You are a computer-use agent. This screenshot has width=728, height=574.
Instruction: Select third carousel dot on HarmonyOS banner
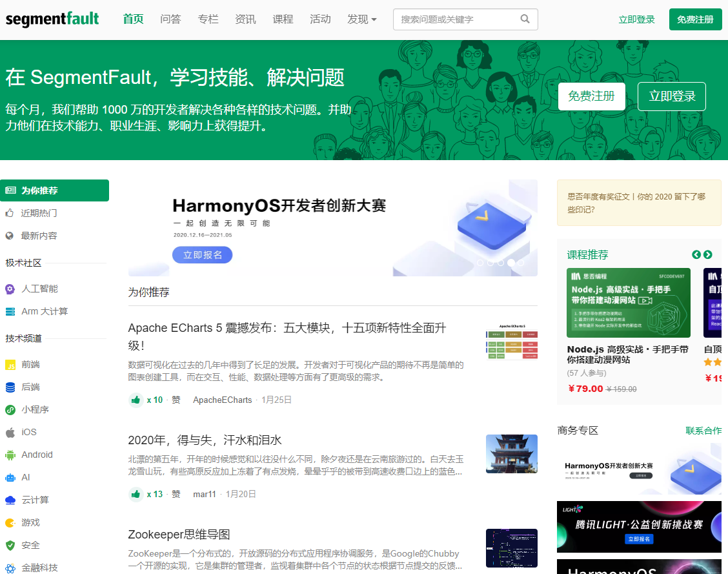point(501,263)
